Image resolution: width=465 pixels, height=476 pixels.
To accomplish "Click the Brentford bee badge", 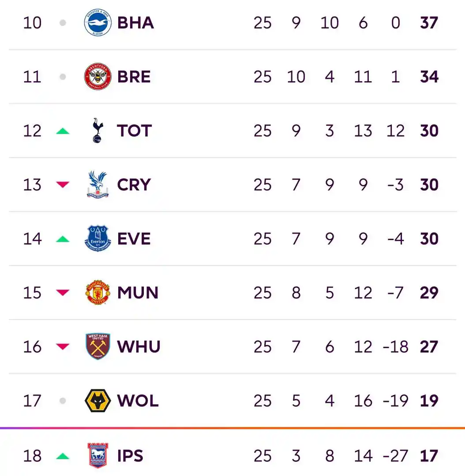I will coord(97,77).
